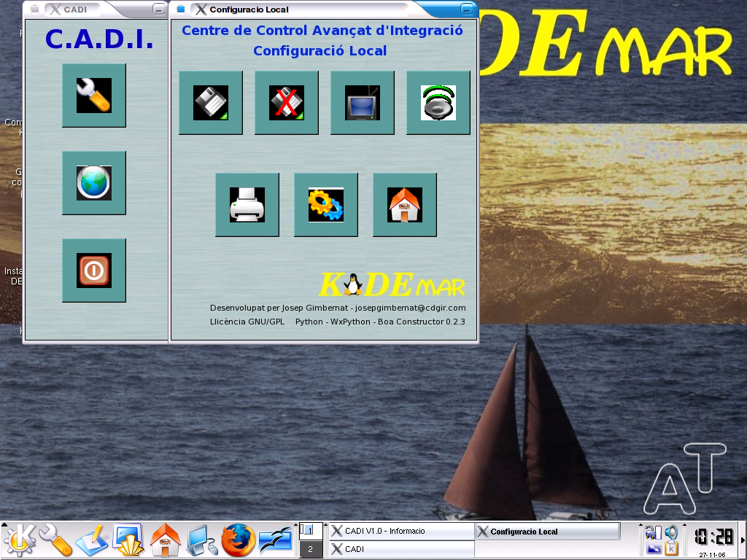This screenshot has width=747, height=560.
Task: Click the floppy disk with red X
Action: [x=287, y=103]
